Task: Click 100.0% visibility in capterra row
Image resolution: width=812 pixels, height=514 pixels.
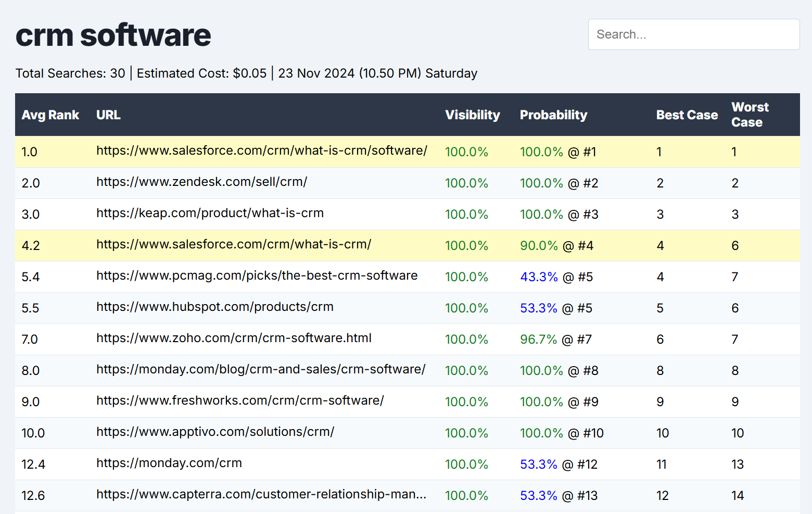Action: coord(466,496)
